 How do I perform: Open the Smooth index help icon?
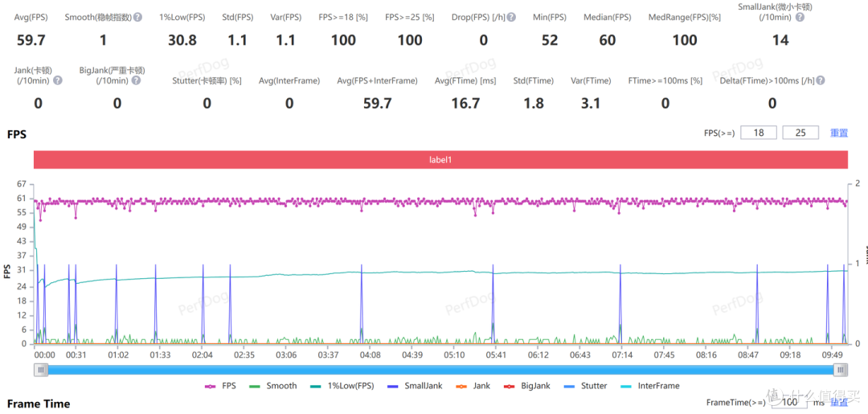(138, 17)
